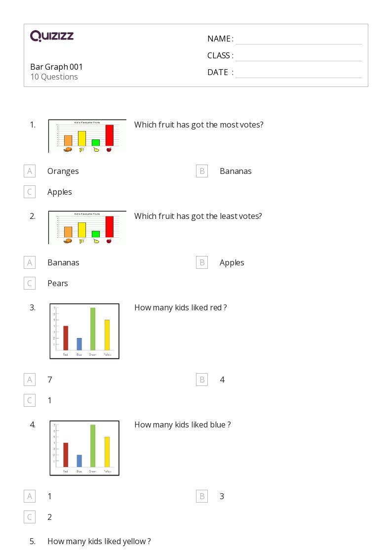Click the 'Bar Graph 001' worksheet title

click(x=56, y=67)
